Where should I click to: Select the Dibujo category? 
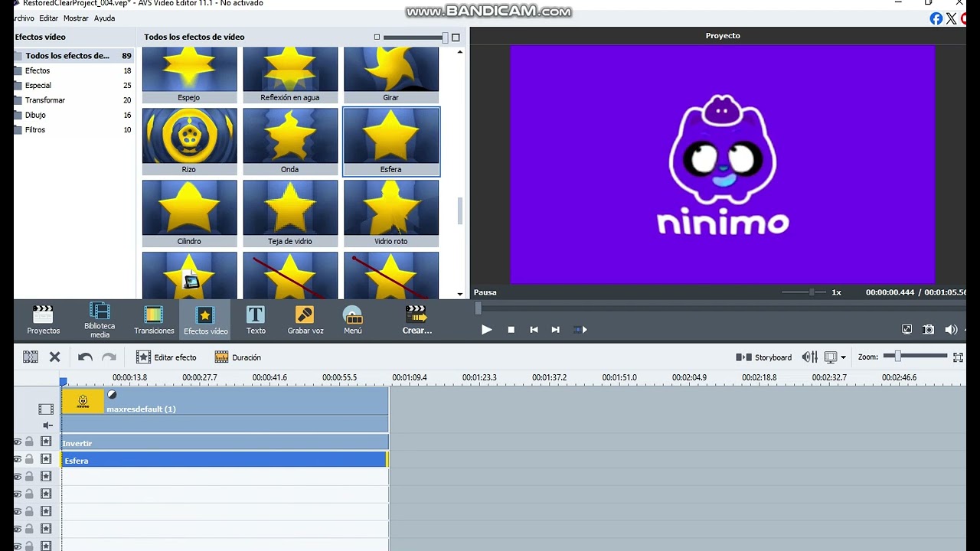point(73,115)
